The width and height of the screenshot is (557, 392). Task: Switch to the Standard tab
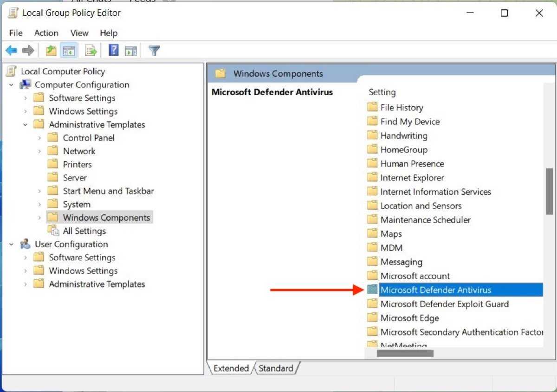pos(276,368)
